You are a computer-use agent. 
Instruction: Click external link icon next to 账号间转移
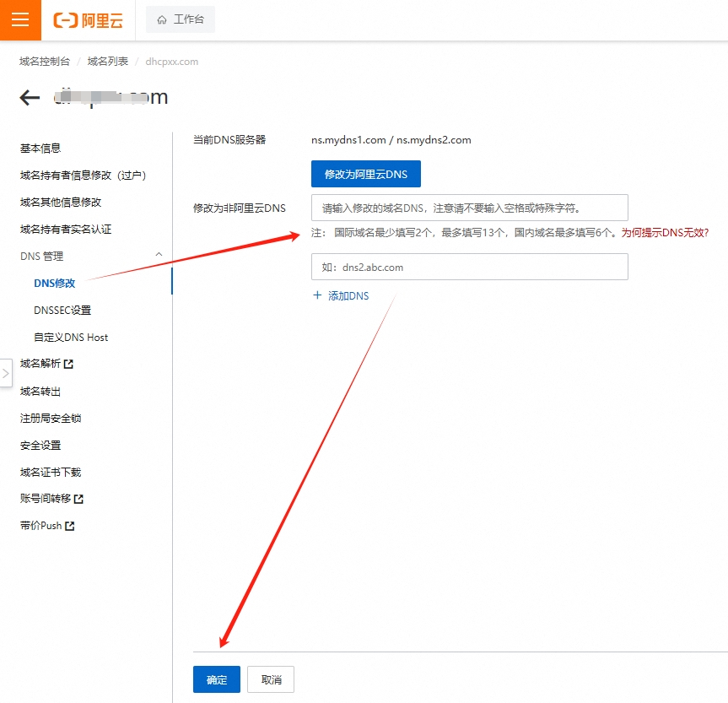coord(79,500)
